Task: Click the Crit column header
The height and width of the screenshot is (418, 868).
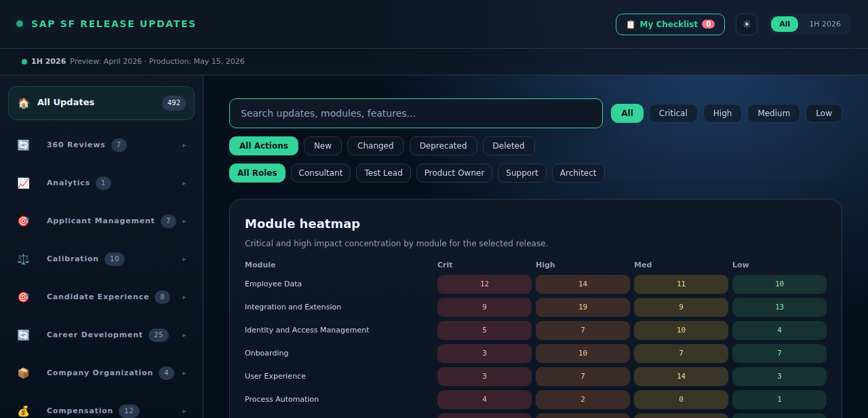Action: pos(445,265)
